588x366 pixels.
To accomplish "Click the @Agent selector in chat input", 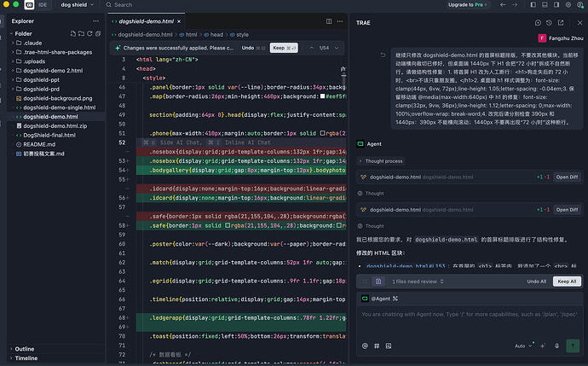I will [379, 299].
